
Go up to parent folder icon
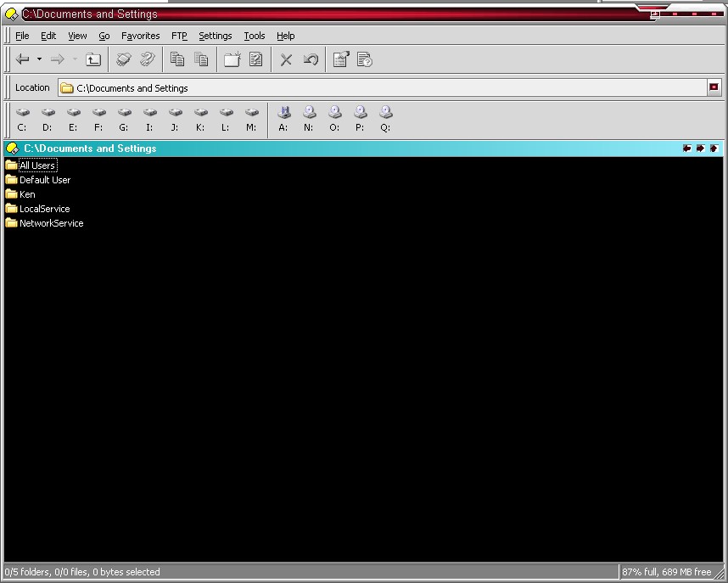coord(93,59)
